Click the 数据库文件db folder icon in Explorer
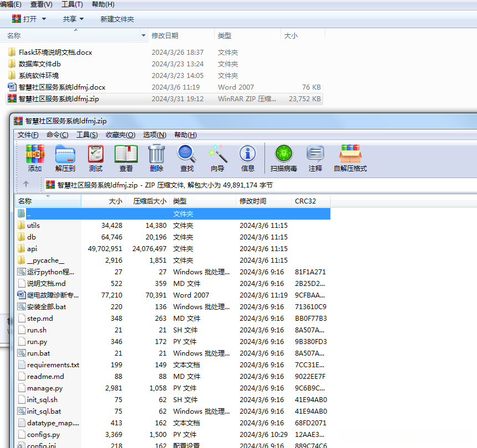This screenshot has width=477, height=448. 12,64
